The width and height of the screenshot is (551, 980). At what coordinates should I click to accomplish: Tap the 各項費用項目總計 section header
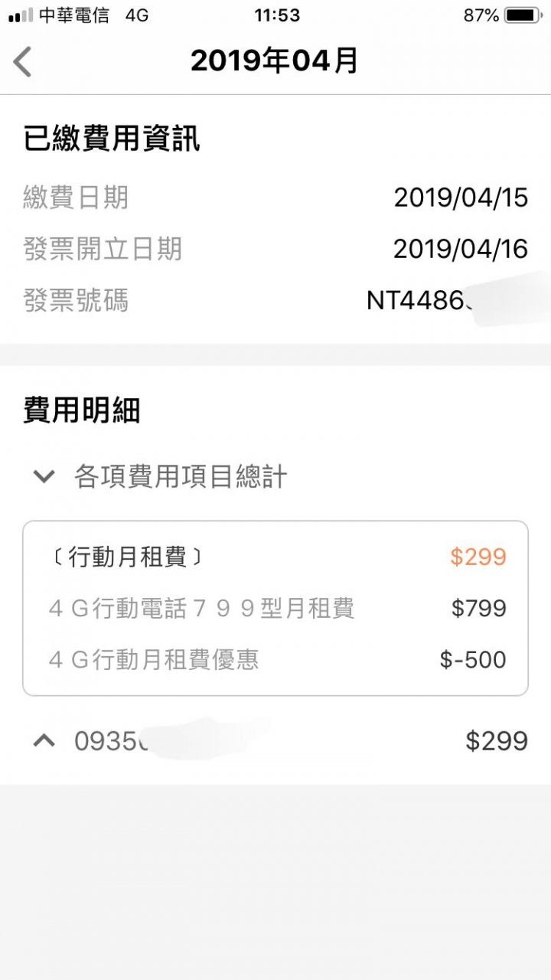(x=181, y=477)
